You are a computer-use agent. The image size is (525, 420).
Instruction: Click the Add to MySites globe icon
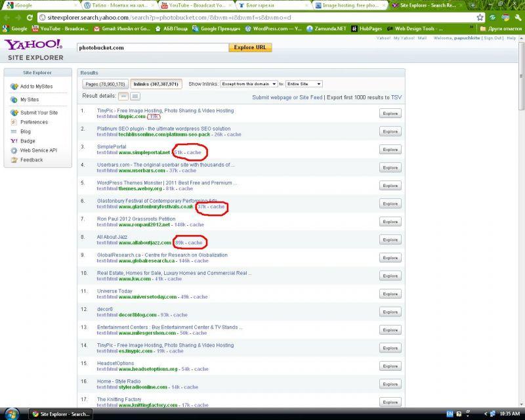pos(14,87)
